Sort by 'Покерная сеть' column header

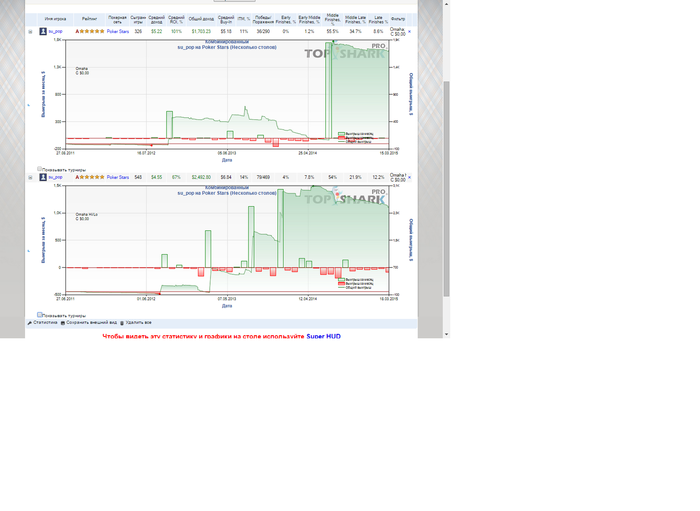click(x=117, y=19)
